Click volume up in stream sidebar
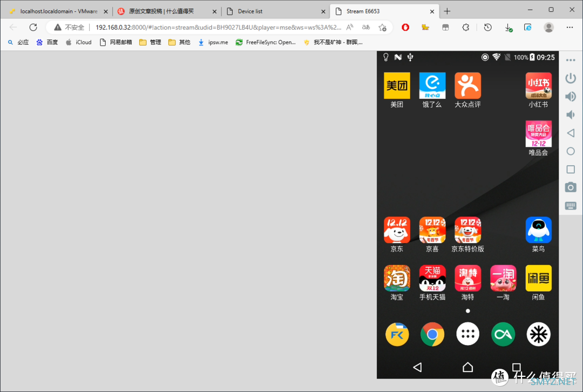Image resolution: width=583 pixels, height=392 pixels. pos(571,97)
